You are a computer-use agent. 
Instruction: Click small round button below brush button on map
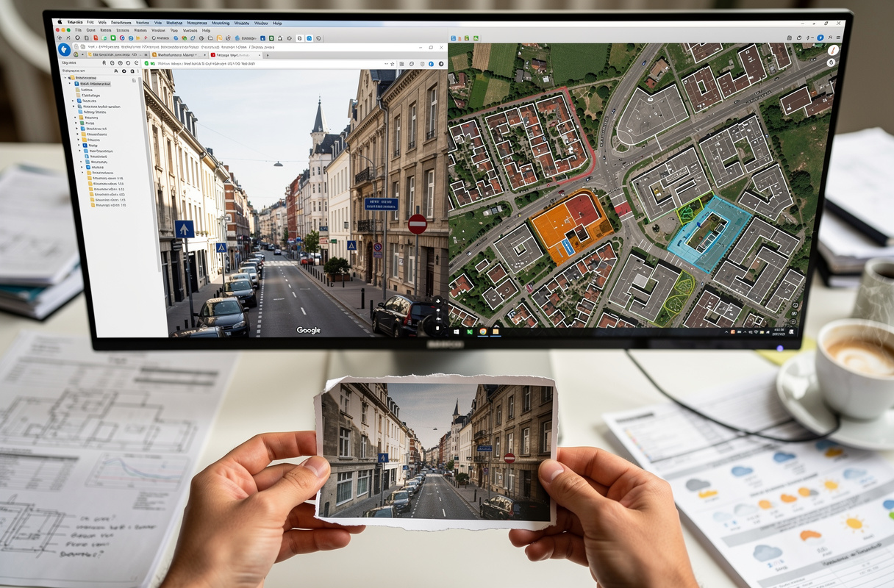[x=832, y=62]
